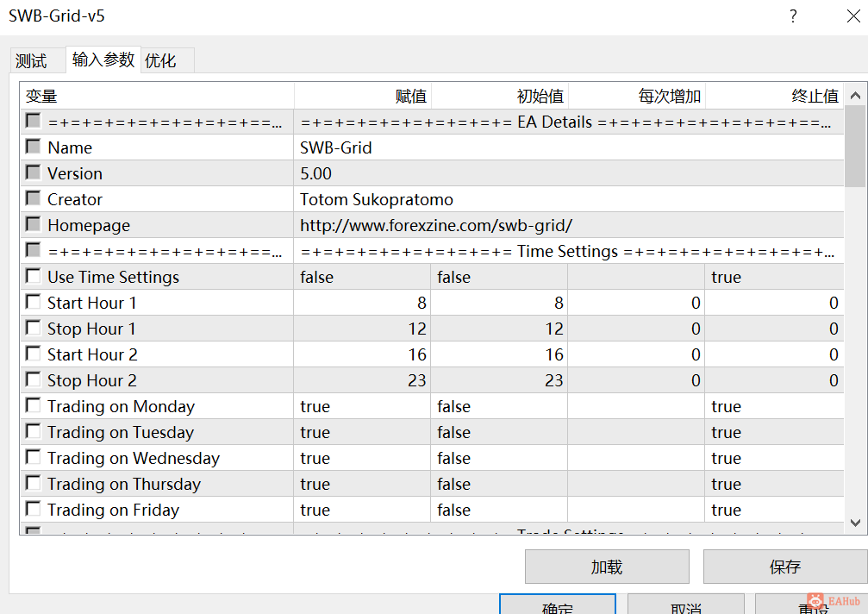This screenshot has width=868, height=614.
Task: Click Trading on Tuesday 初始值 false cell
Action: click(x=499, y=432)
